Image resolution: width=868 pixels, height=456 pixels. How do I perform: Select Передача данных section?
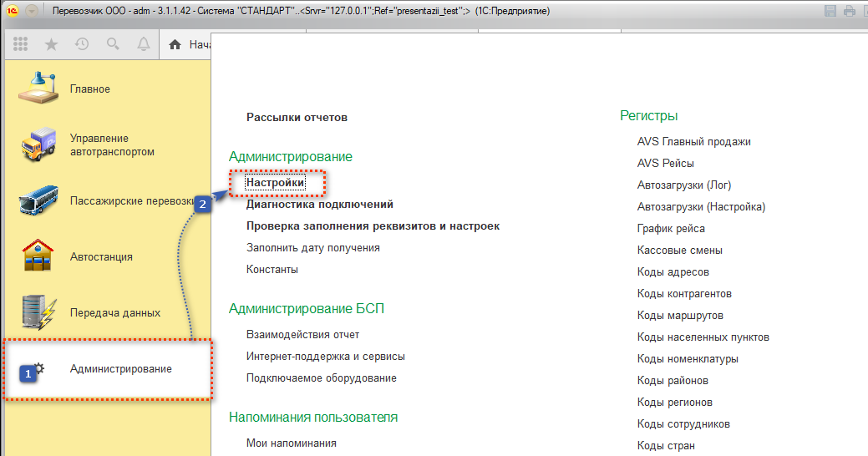(x=114, y=313)
